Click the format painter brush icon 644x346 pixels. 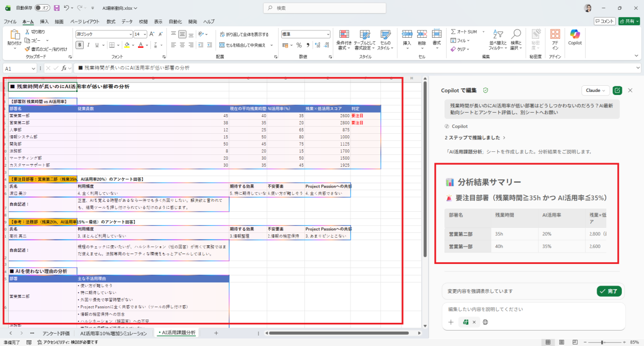coord(27,49)
